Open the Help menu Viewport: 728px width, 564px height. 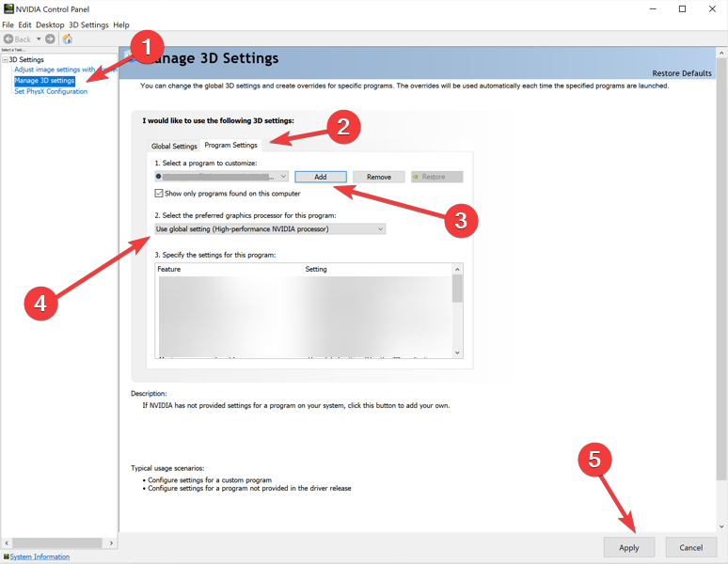(121, 25)
